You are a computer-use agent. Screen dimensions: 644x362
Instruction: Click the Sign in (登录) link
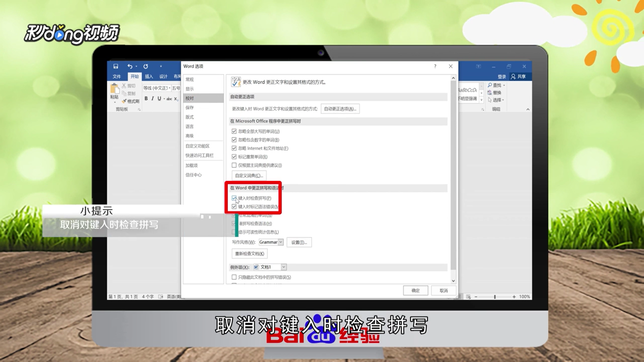(x=502, y=76)
